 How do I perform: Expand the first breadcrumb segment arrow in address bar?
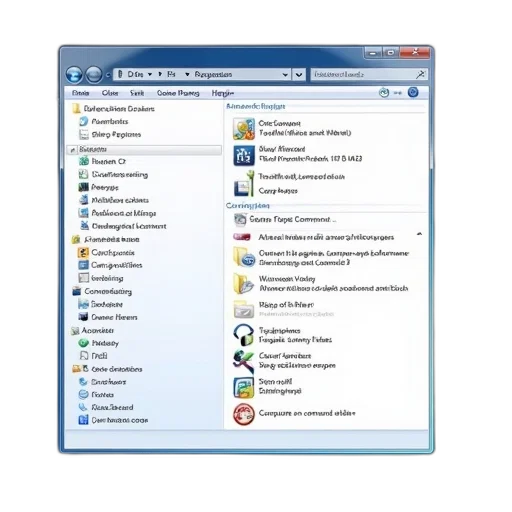point(150,74)
